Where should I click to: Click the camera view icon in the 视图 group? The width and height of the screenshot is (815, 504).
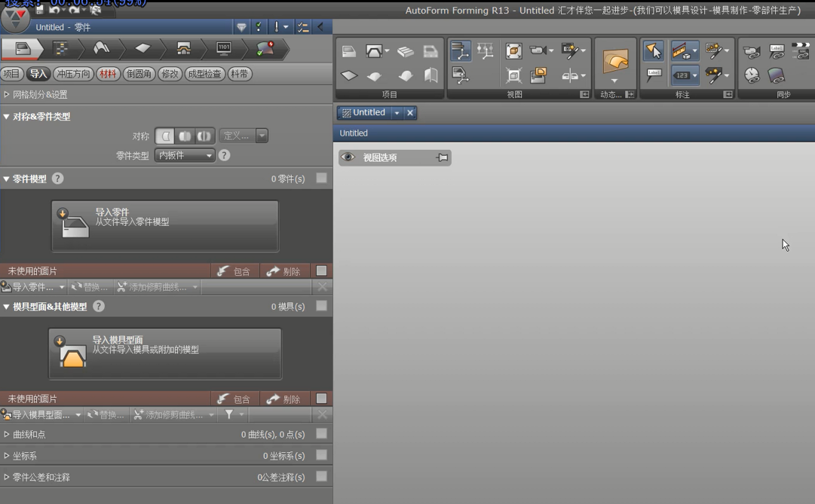pos(538,50)
